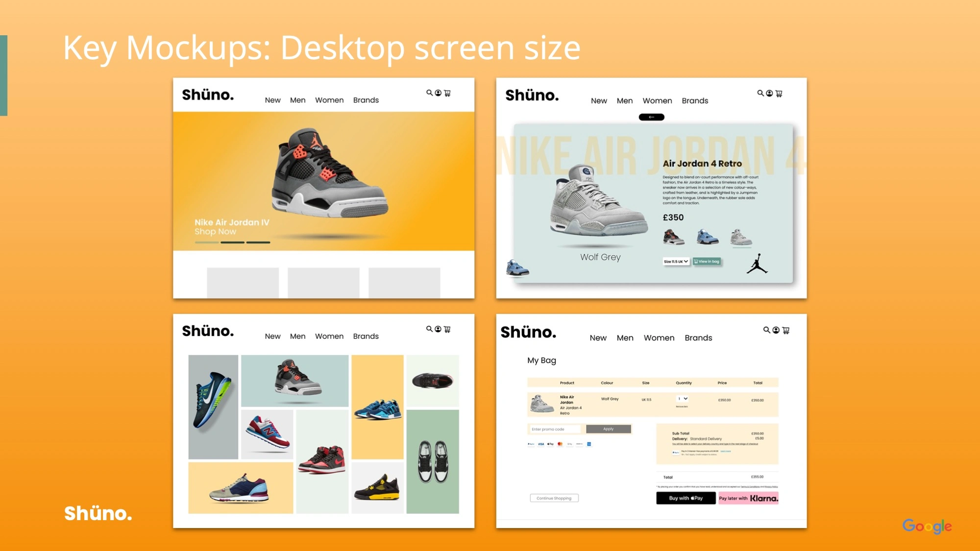Screen dimensions: 980x551
Task: Click Women in the shoe grid navbar
Action: coord(329,336)
